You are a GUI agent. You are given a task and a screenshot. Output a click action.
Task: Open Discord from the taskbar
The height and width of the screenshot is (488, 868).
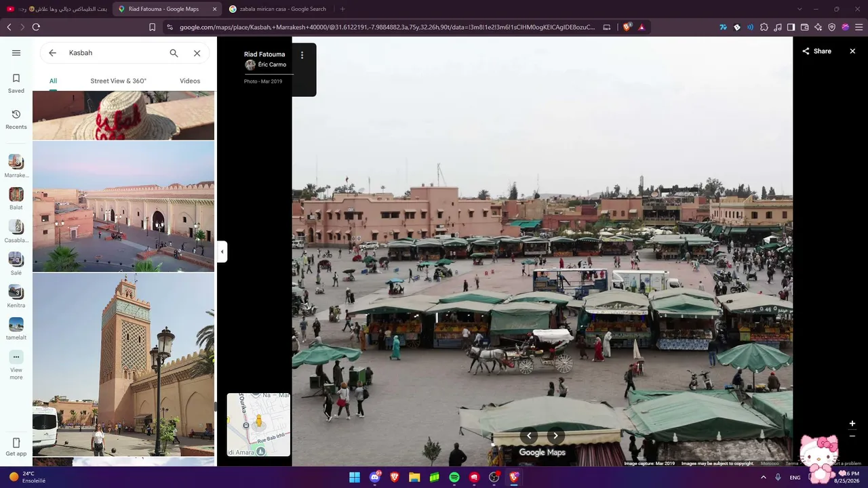point(375,477)
